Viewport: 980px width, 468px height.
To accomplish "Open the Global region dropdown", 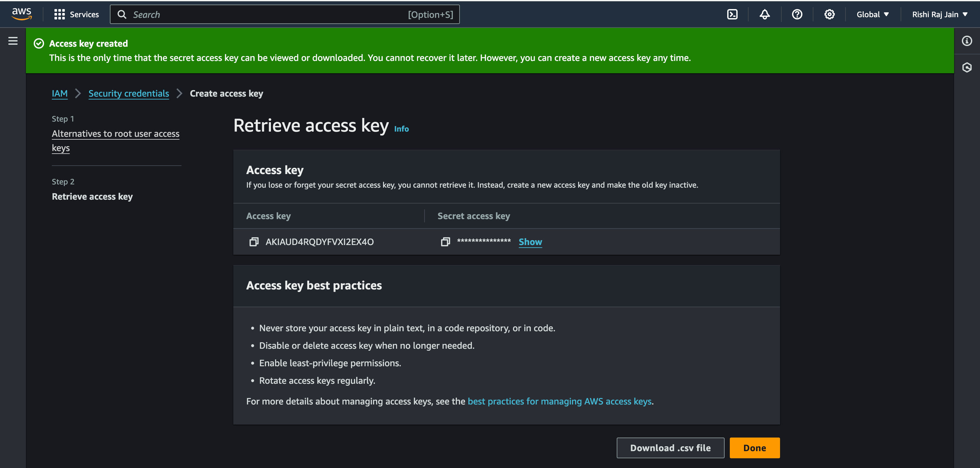I will [872, 14].
